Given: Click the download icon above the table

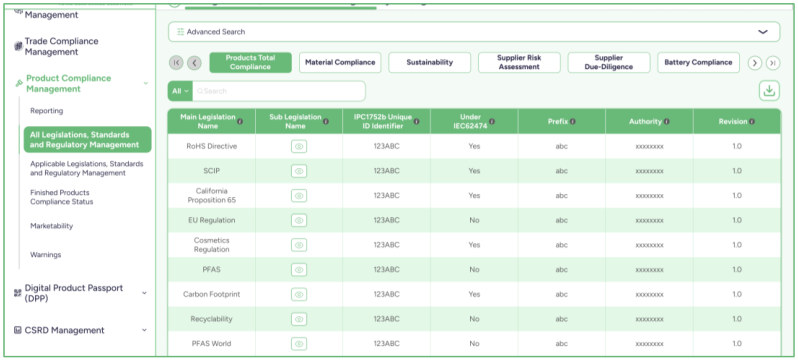Looking at the screenshot, I should point(769,91).
